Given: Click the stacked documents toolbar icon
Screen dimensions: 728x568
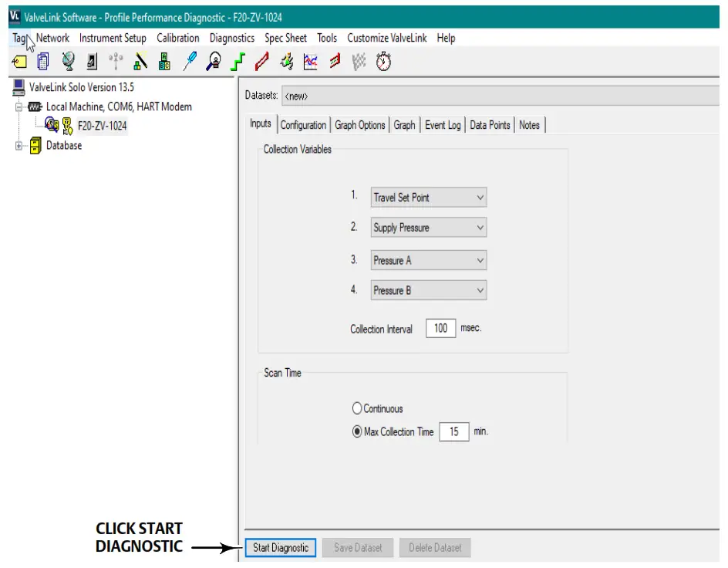Looking at the screenshot, I should coord(43,61).
